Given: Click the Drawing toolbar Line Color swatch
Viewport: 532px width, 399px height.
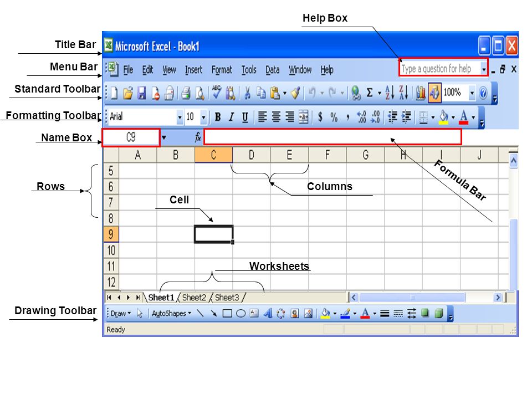Looking at the screenshot, I should coord(345,314).
